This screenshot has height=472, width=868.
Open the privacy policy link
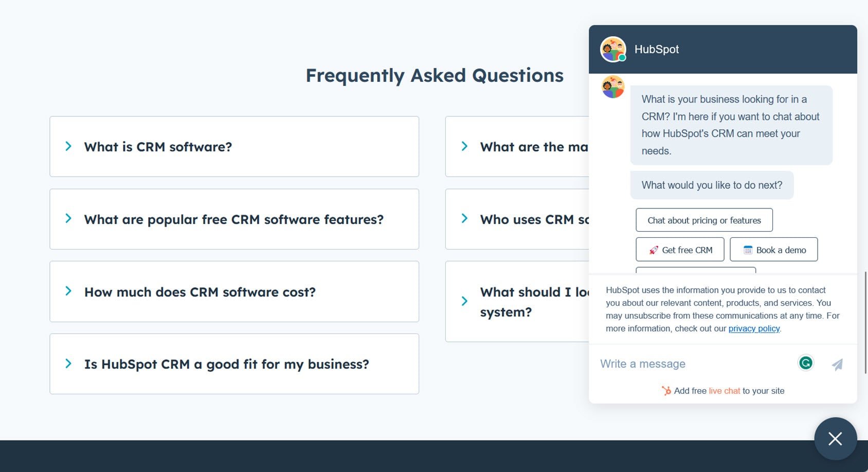[x=754, y=328]
